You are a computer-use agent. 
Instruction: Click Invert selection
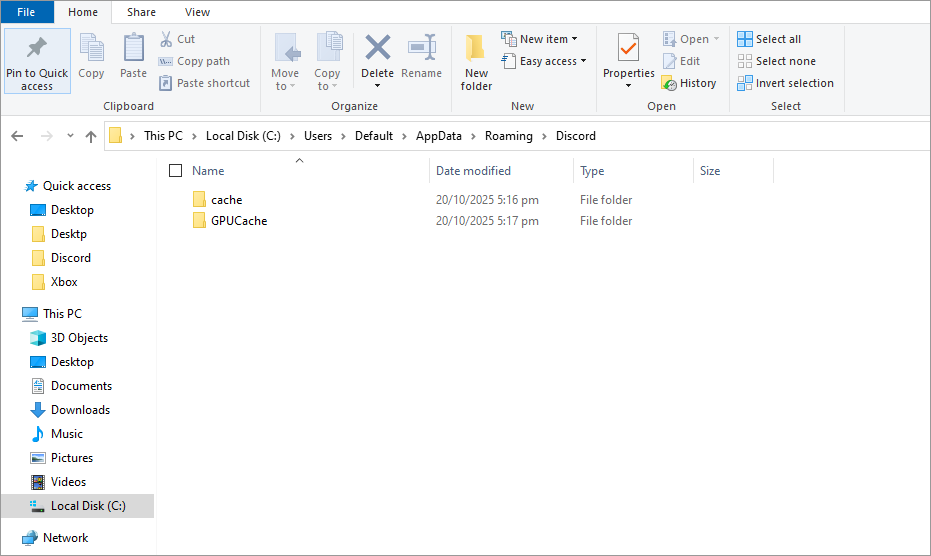tap(786, 83)
